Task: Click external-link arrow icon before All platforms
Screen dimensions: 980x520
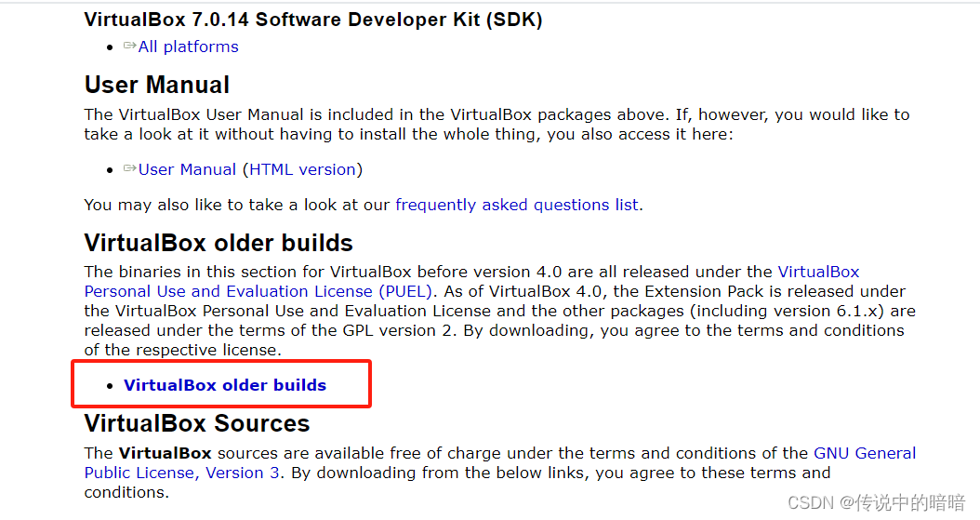Action: coord(130,46)
